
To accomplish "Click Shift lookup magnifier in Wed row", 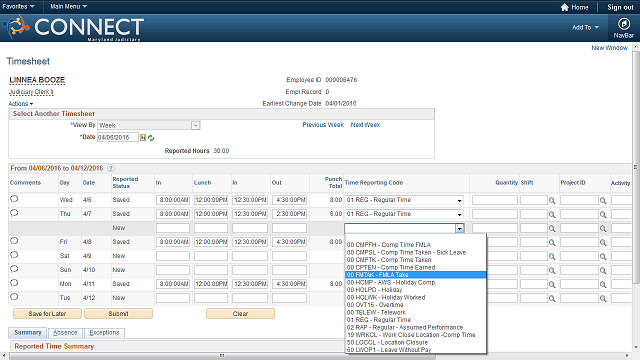I will [552, 200].
